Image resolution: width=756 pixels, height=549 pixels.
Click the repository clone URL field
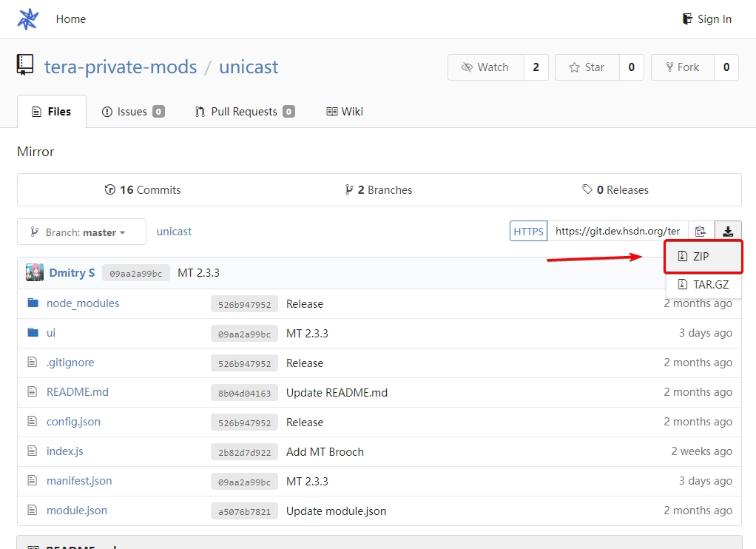(x=618, y=232)
